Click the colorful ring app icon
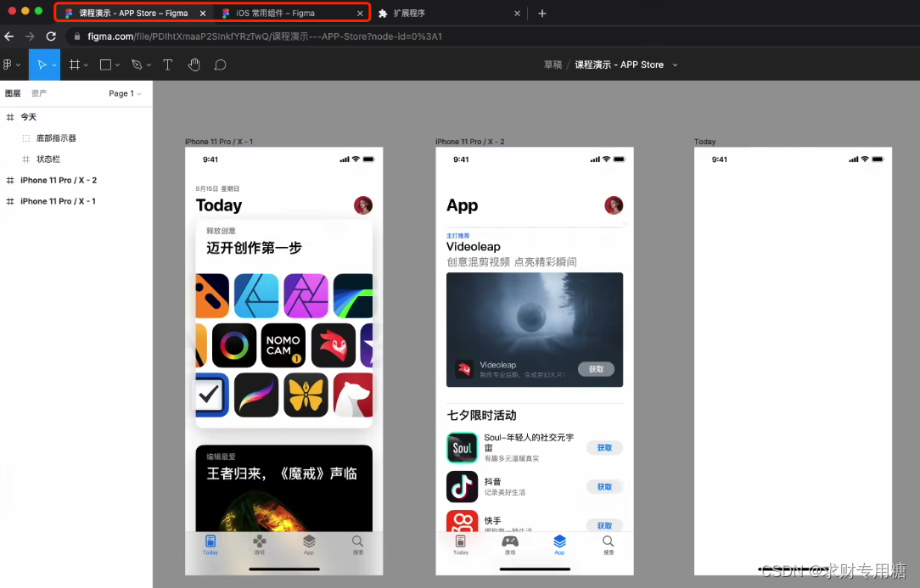The height and width of the screenshot is (588, 920). [x=234, y=345]
